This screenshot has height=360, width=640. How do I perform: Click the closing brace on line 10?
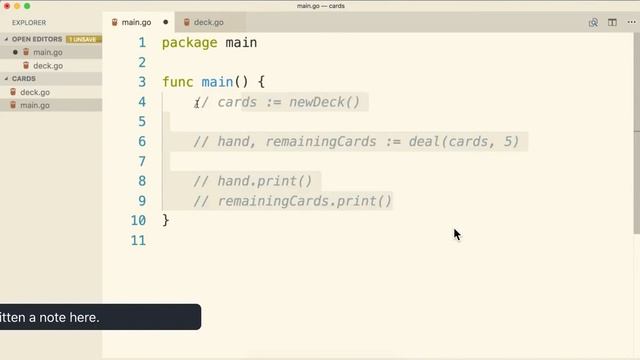tap(165, 220)
